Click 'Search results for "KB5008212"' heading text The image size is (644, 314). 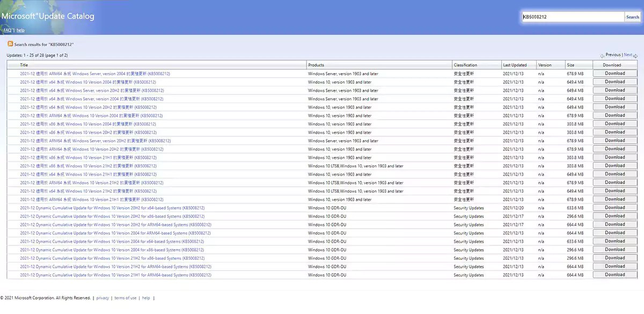[x=44, y=44]
